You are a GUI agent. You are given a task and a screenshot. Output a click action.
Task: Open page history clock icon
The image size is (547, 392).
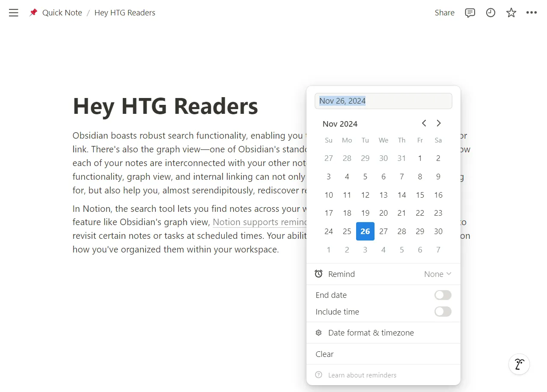[x=491, y=13]
